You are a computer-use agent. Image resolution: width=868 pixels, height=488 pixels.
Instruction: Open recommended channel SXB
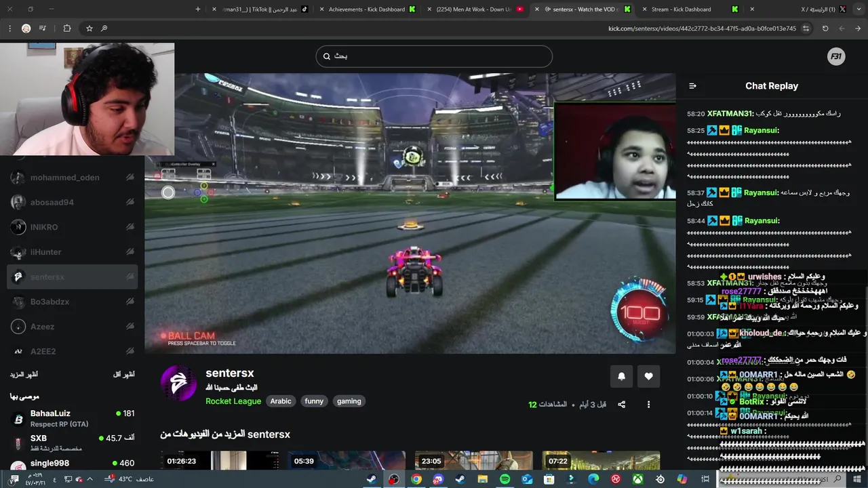pos(72,443)
